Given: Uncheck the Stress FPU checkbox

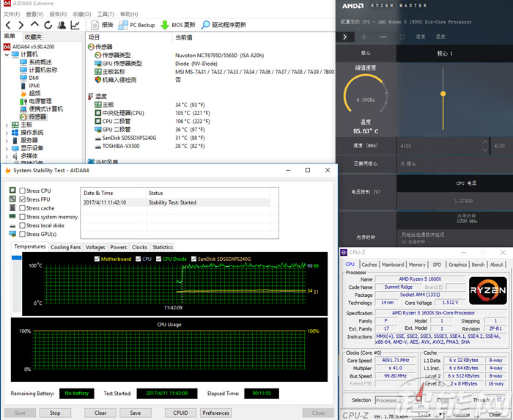Looking at the screenshot, I should [x=22, y=199].
